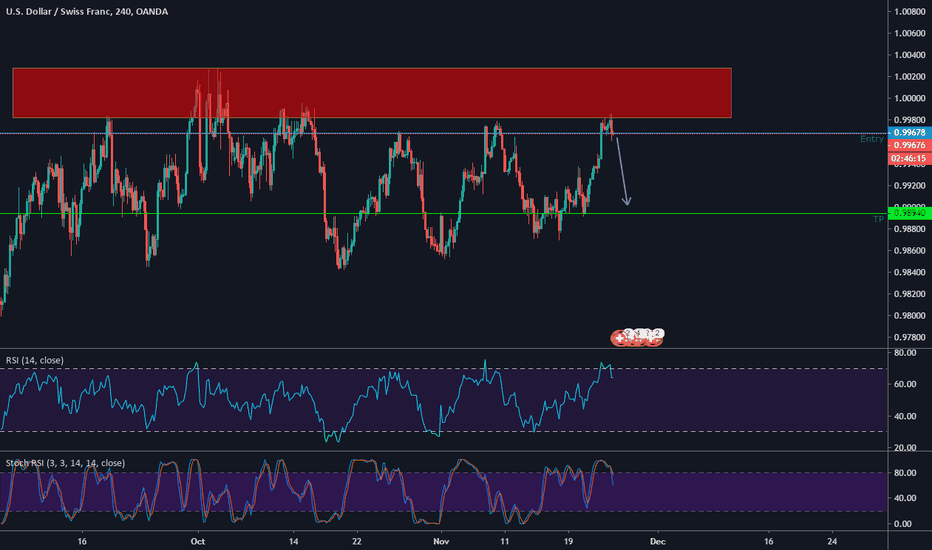Click the red 0.99676 current price label
This screenshot has width=932, height=550.
point(909,145)
